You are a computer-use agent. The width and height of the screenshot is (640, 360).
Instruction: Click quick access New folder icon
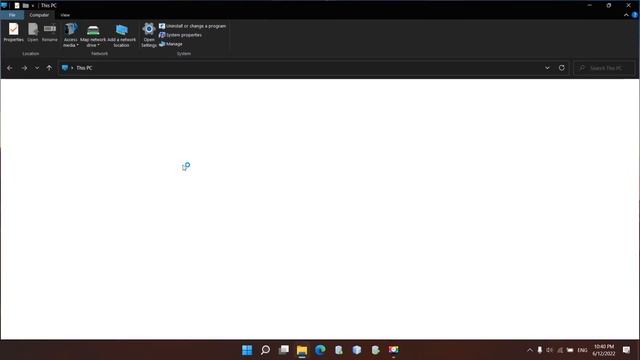click(25, 6)
